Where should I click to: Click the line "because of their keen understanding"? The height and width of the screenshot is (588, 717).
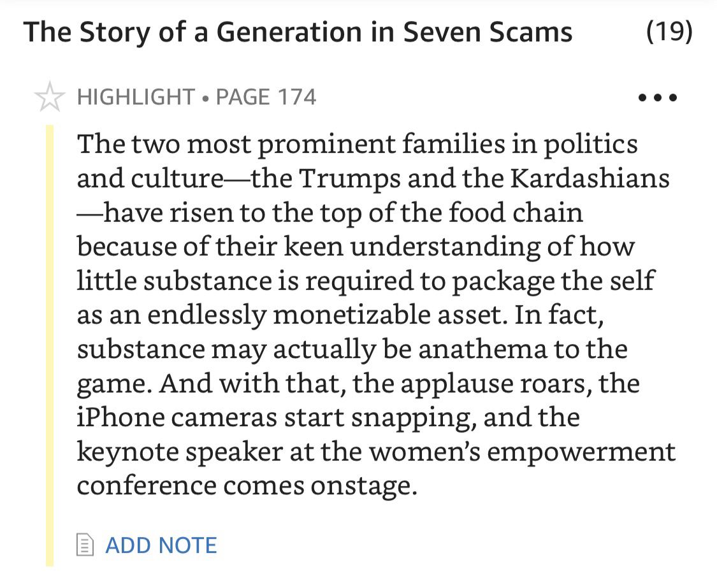(x=356, y=247)
